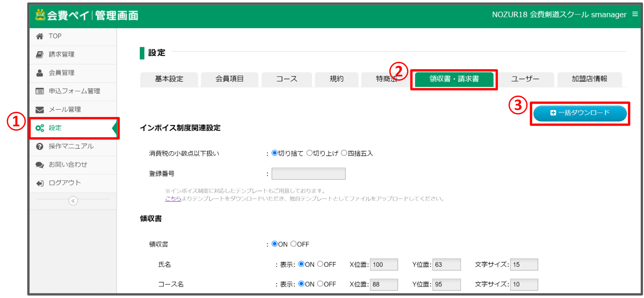Select 切り上げ radio for consumption tax rounding
644x298 pixels.
pos(310,153)
